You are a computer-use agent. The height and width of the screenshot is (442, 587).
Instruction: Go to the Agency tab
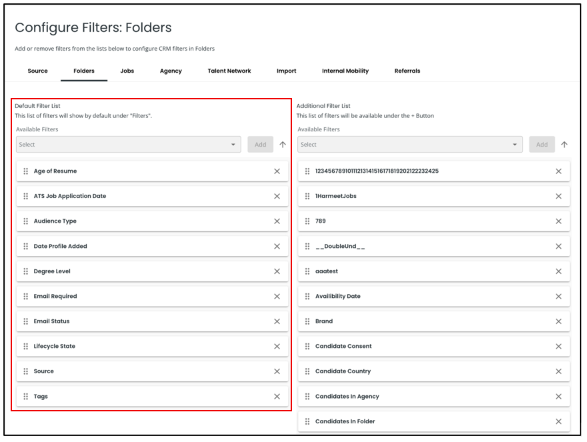[171, 71]
